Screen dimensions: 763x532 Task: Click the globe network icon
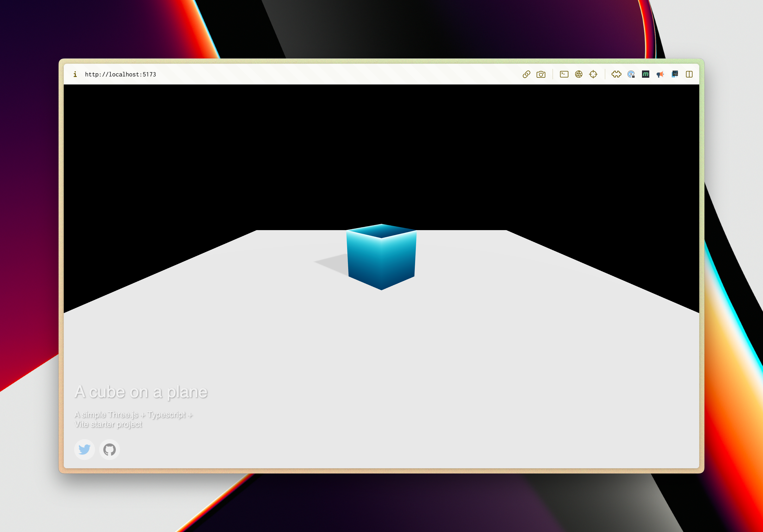pyautogui.click(x=578, y=74)
